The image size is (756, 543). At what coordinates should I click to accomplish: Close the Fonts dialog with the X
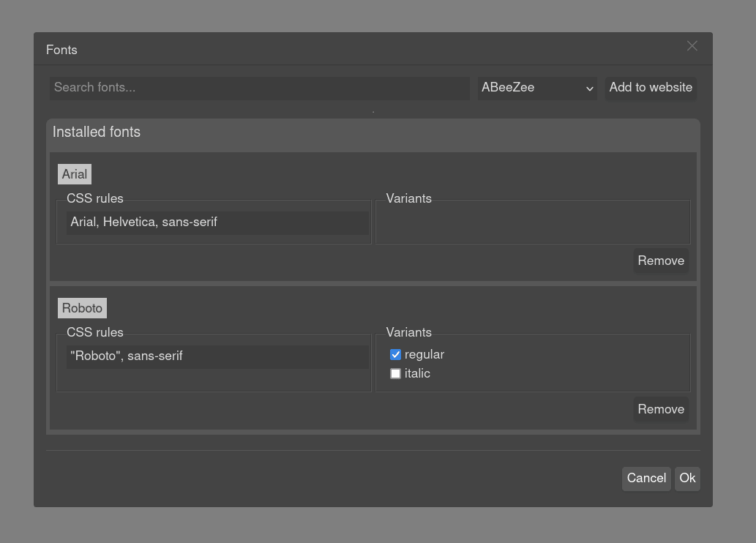click(x=692, y=45)
